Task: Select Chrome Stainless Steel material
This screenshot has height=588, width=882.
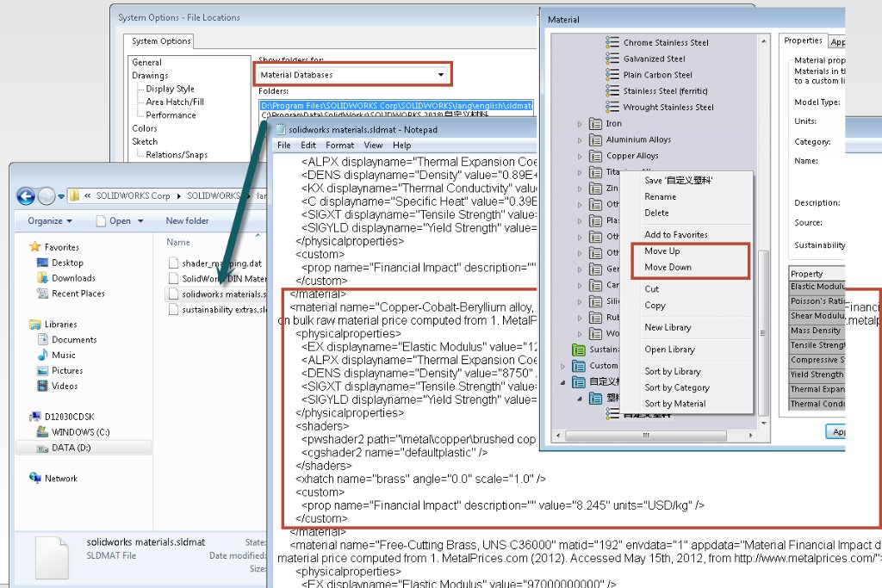Action: pyautogui.click(x=666, y=43)
